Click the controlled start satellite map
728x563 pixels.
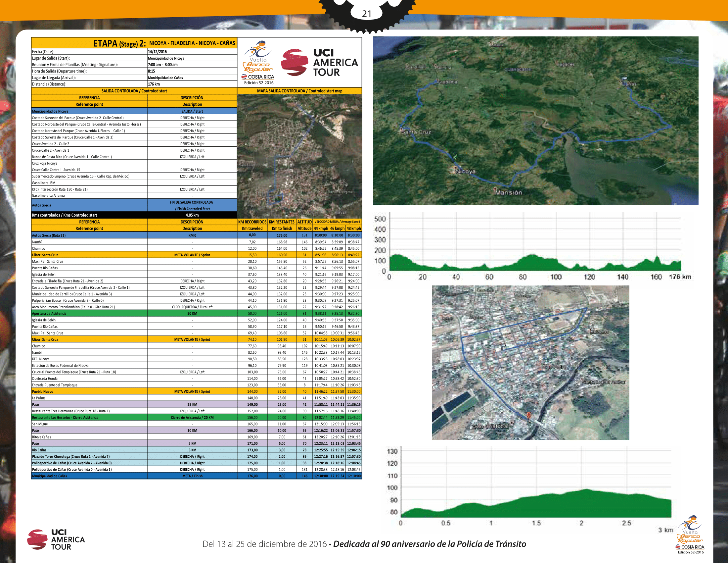coord(299,156)
